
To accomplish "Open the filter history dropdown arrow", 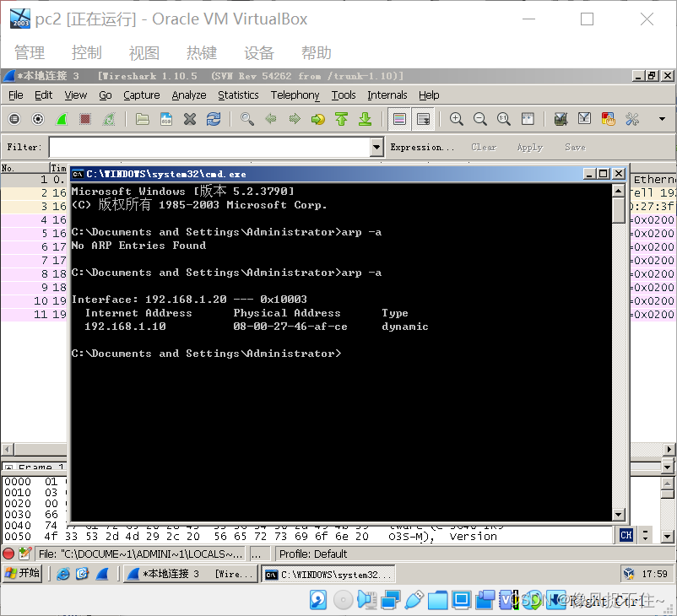I will 376,147.
